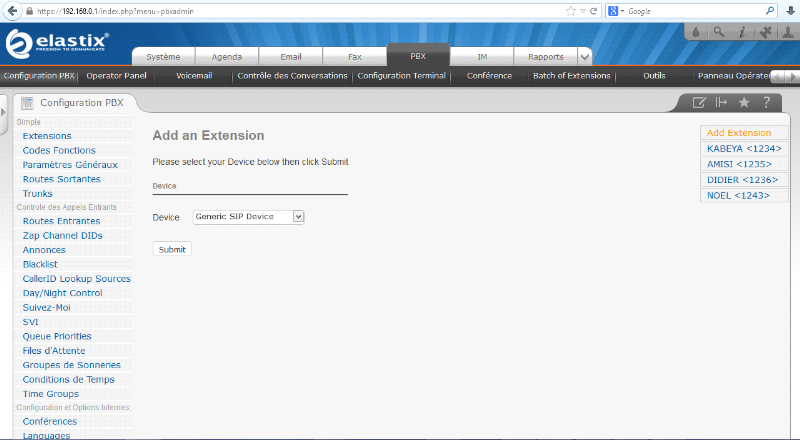
Task: Open the user profile icon in header
Action: point(788,32)
